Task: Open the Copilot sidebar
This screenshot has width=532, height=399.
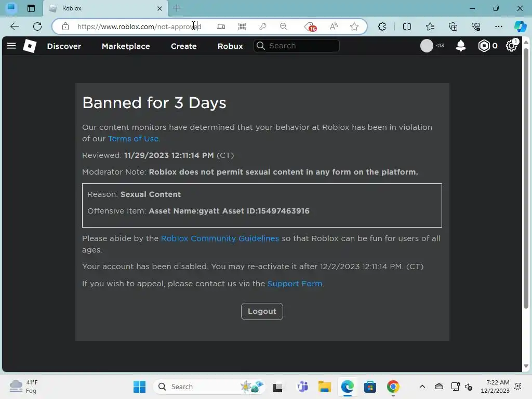Action: (520, 26)
